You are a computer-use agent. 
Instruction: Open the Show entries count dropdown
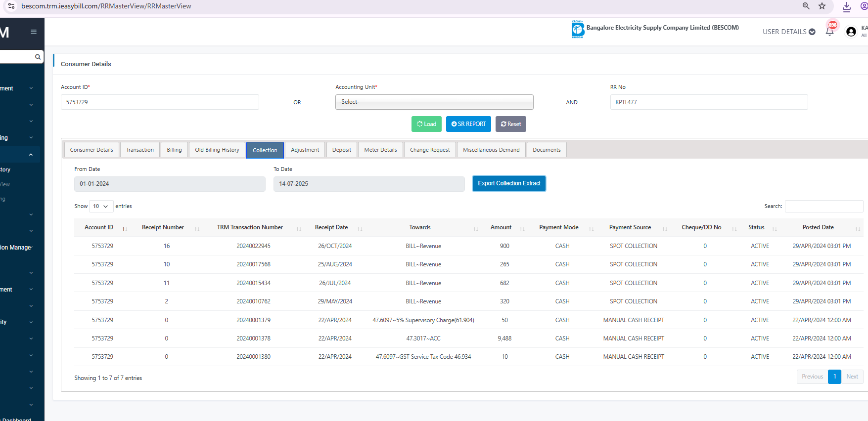[x=101, y=206]
